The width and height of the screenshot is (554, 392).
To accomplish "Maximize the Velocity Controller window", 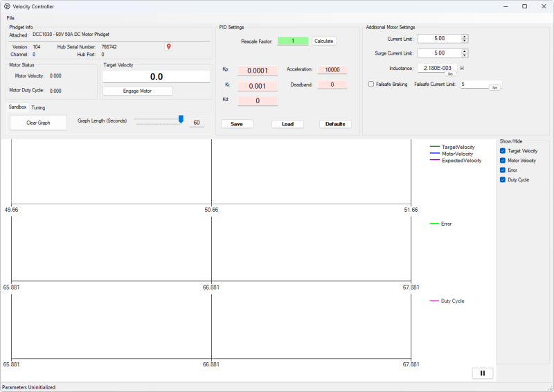I will (525, 6).
